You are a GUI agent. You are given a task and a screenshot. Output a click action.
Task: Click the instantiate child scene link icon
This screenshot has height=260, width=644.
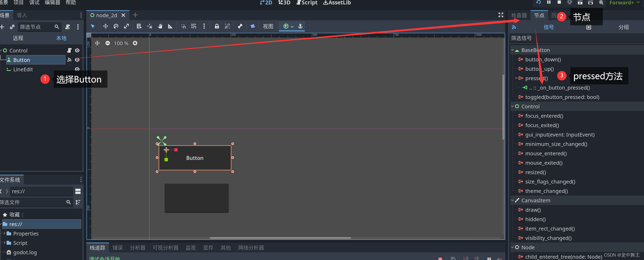point(12,27)
